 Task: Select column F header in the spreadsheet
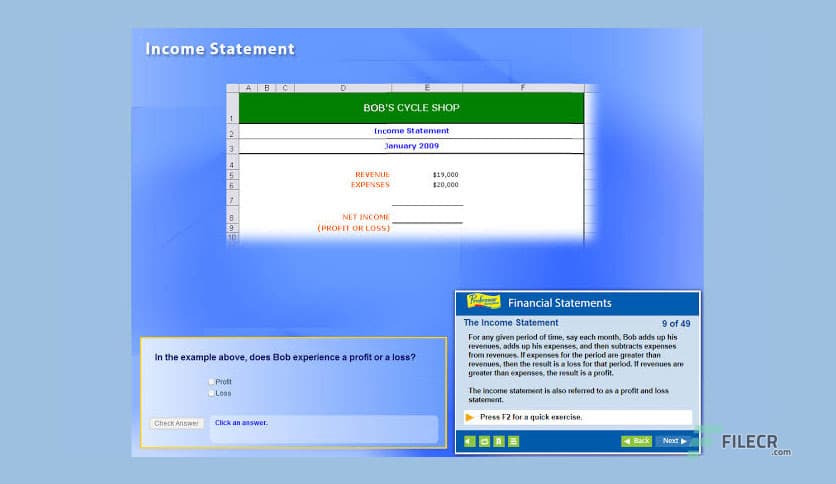pos(523,88)
